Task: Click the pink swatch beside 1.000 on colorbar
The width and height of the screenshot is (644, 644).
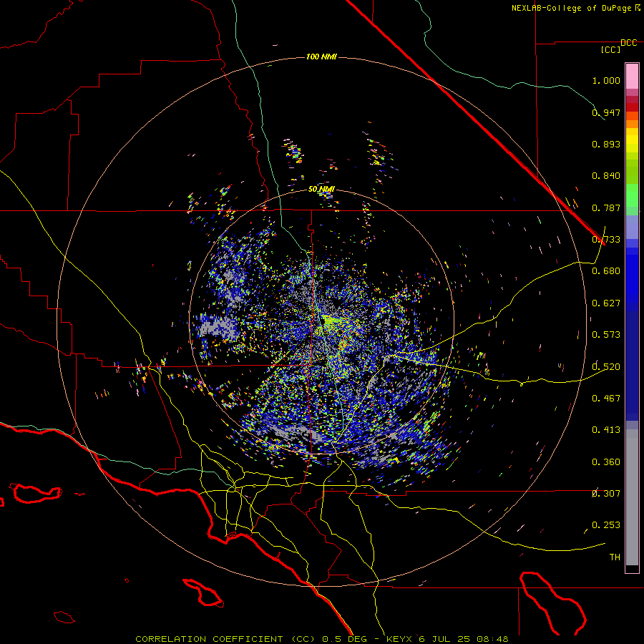Action: pos(632,77)
